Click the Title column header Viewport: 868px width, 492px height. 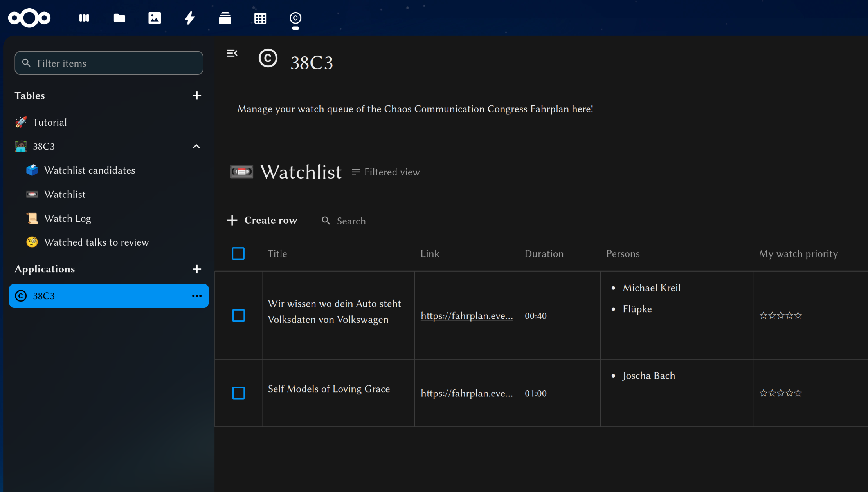click(x=277, y=254)
